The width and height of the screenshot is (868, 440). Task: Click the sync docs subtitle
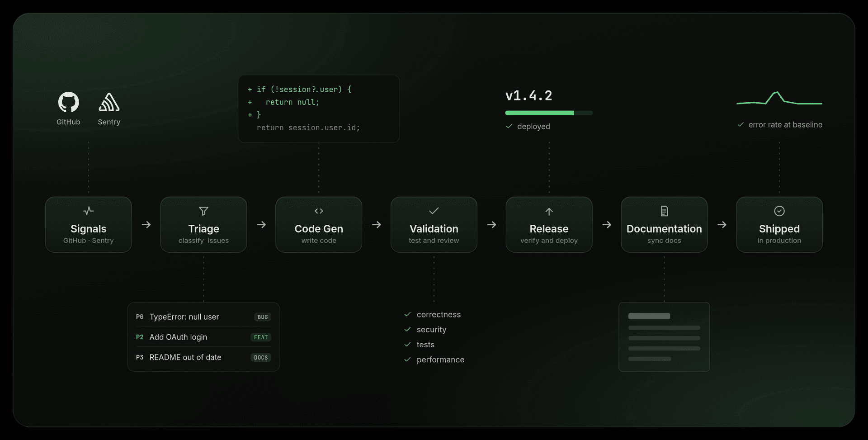[x=664, y=241]
